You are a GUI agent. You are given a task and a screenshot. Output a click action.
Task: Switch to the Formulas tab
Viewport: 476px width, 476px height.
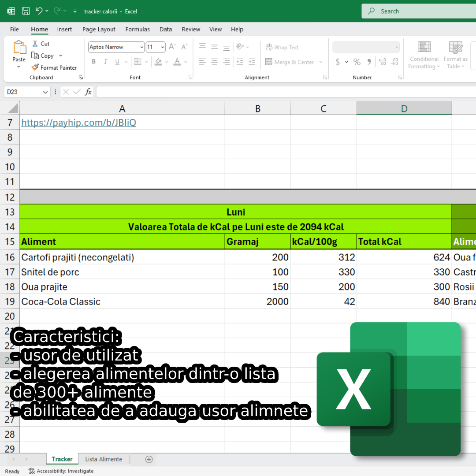click(138, 30)
